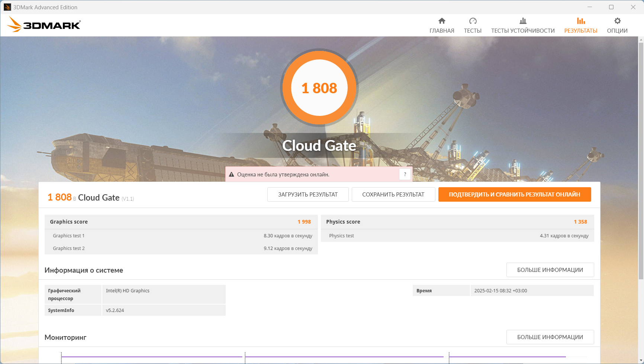Expand the Graphics score header row
644x364 pixels.
tap(181, 222)
